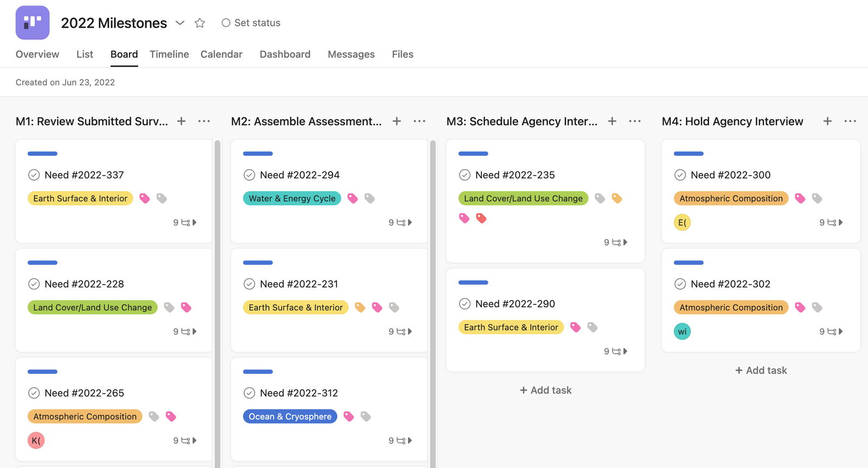Open the Dashboard tab
The width and height of the screenshot is (868, 468).
285,54
